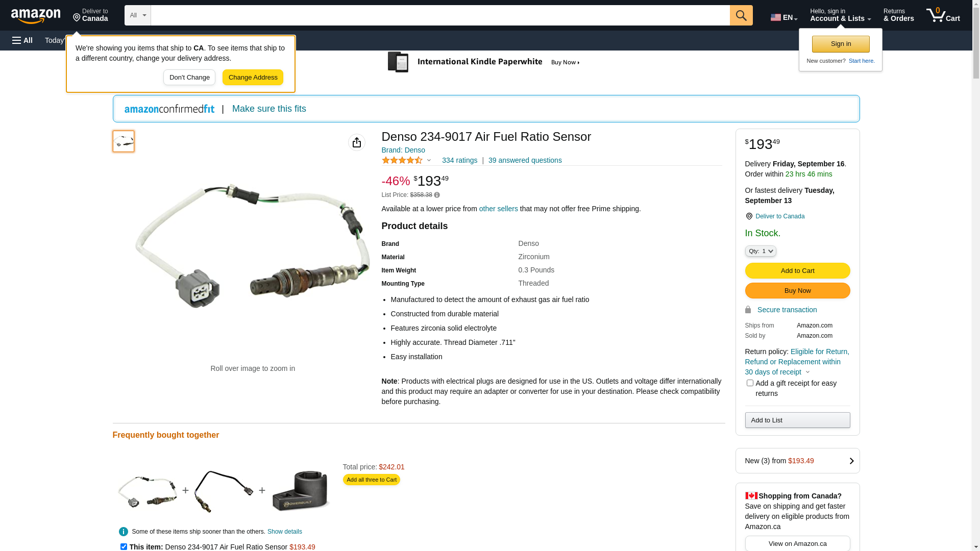The image size is (980, 551).
Task: Click the Deliver to Canada location pin
Action: pos(749,216)
